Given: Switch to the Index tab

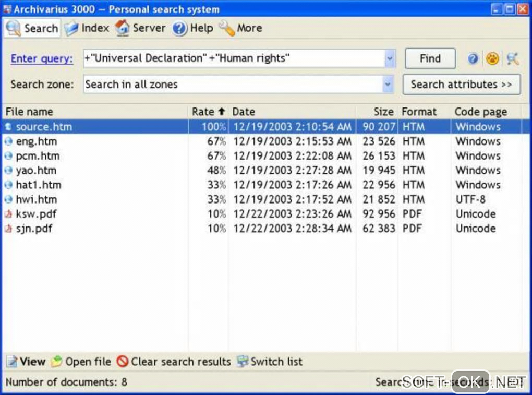Looking at the screenshot, I should [87, 28].
